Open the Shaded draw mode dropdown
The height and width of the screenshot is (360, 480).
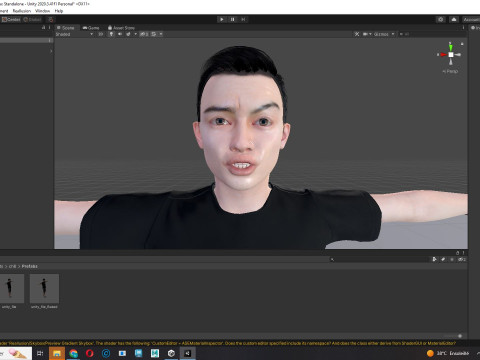(74, 34)
